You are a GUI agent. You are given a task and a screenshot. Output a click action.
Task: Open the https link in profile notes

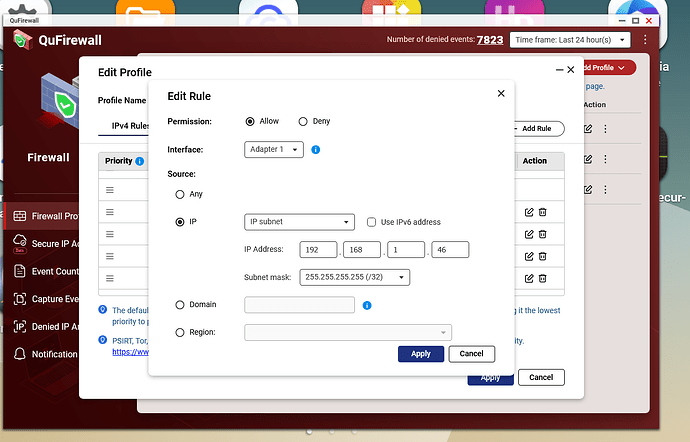[130, 352]
